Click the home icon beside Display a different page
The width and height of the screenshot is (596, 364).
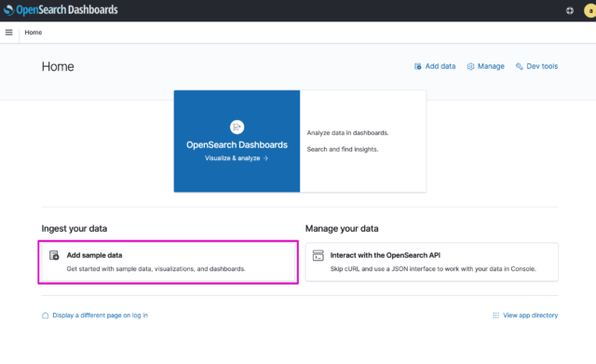(x=46, y=316)
